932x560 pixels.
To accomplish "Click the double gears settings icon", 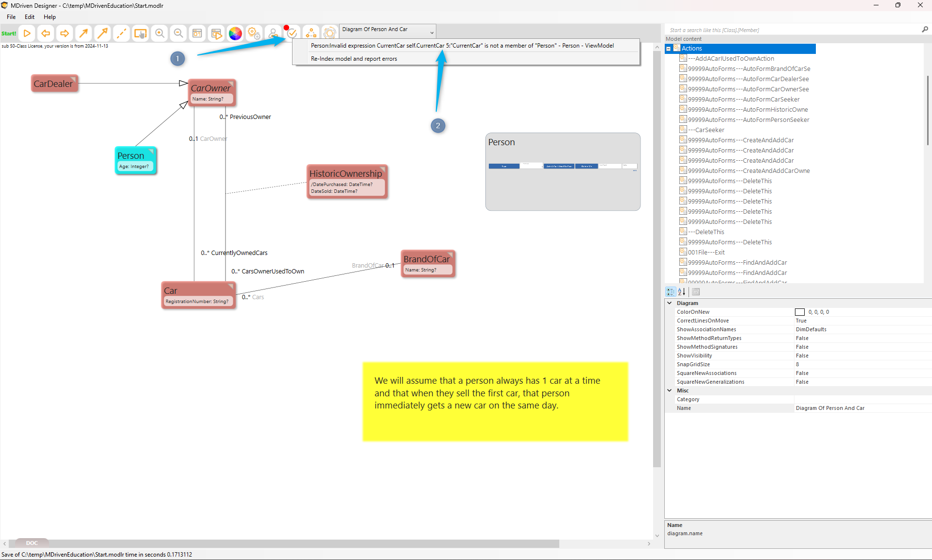I will pyautogui.click(x=254, y=34).
